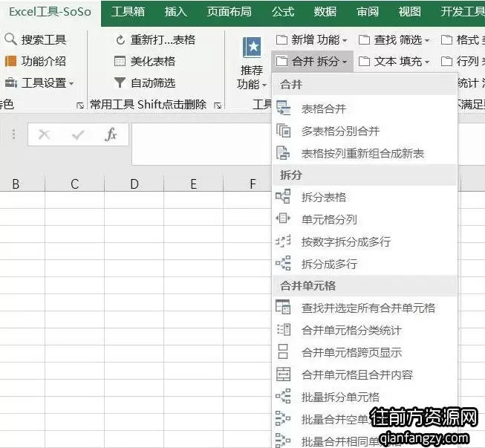The image size is (485, 448).
Task: Click the 自动筛选 funnel icon
Action: pos(120,82)
